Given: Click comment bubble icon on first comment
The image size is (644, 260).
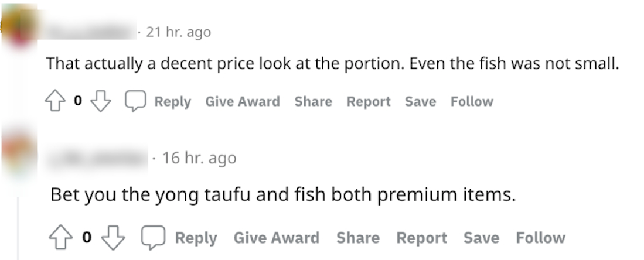Looking at the screenshot, I should tap(135, 101).
